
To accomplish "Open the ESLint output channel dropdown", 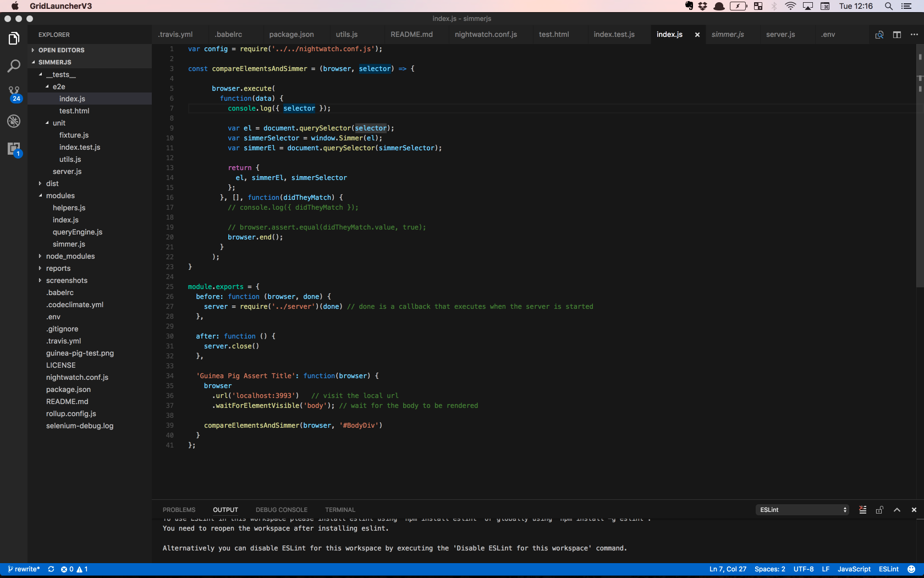I will tap(802, 510).
